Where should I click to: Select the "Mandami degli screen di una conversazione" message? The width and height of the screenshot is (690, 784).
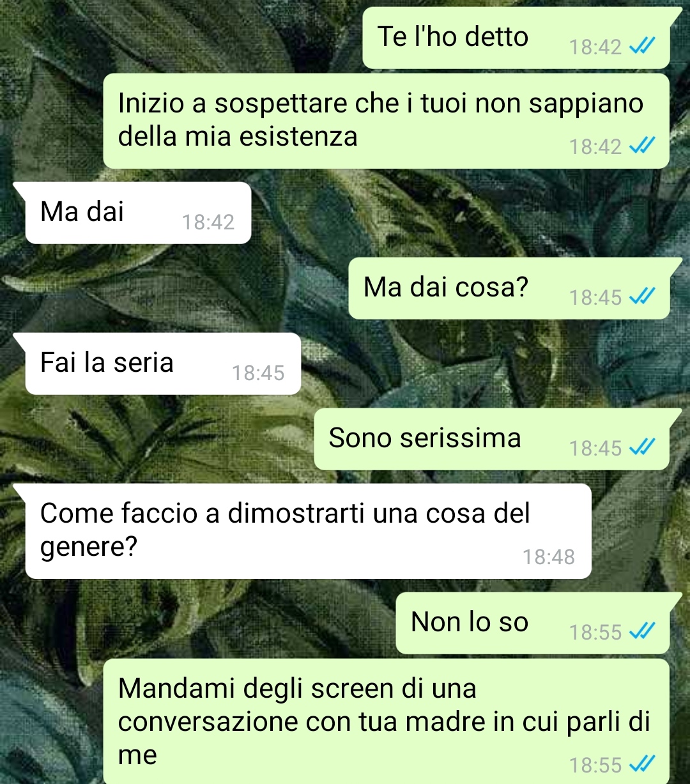(387, 721)
